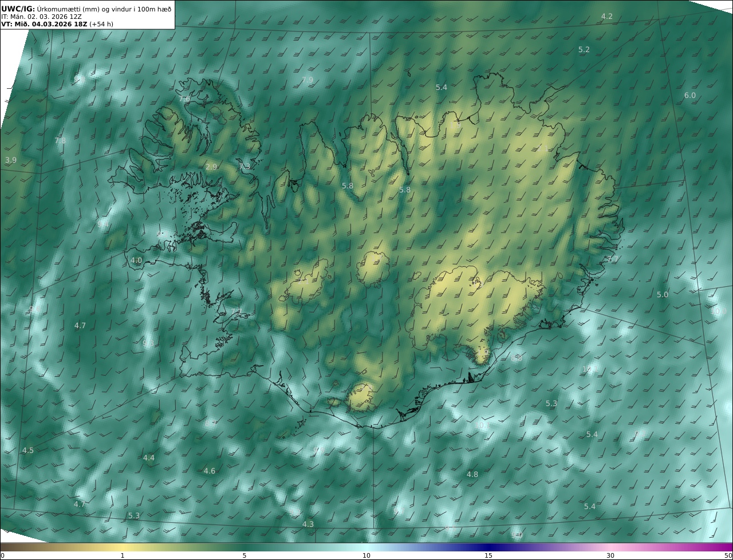Click the map value '7.9'
Image resolution: width=733 pixels, height=560 pixels.
[308, 80]
